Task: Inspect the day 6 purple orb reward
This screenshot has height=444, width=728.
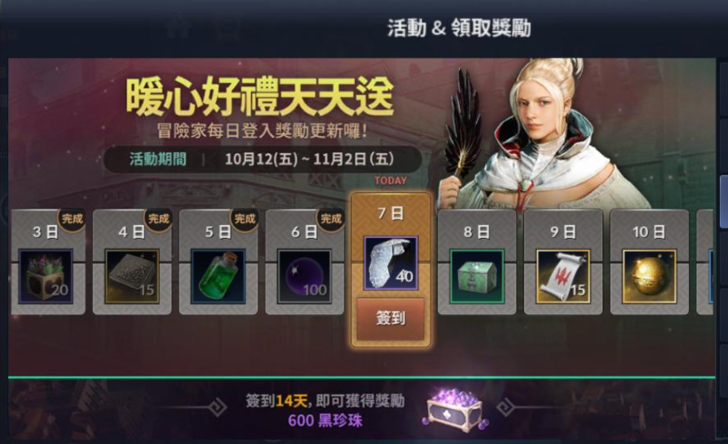Action: pyautogui.click(x=304, y=276)
